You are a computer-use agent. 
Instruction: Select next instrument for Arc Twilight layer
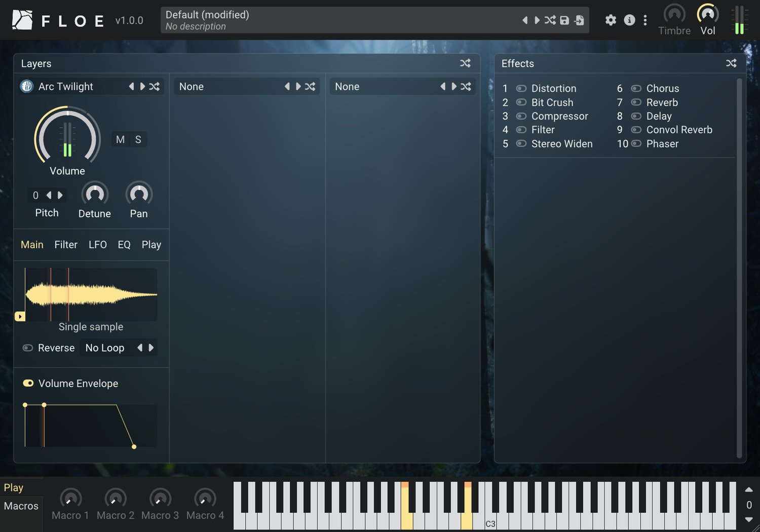point(142,87)
